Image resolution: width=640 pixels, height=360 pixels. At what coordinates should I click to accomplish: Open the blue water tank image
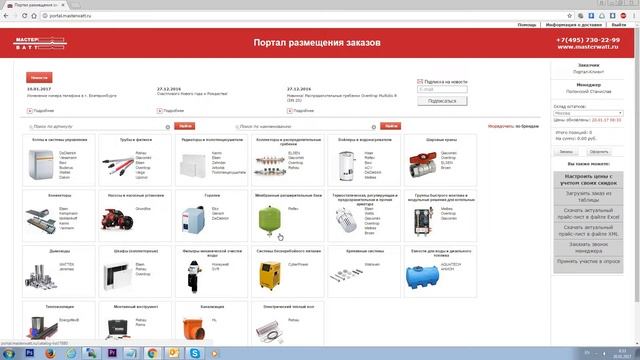[422, 277]
